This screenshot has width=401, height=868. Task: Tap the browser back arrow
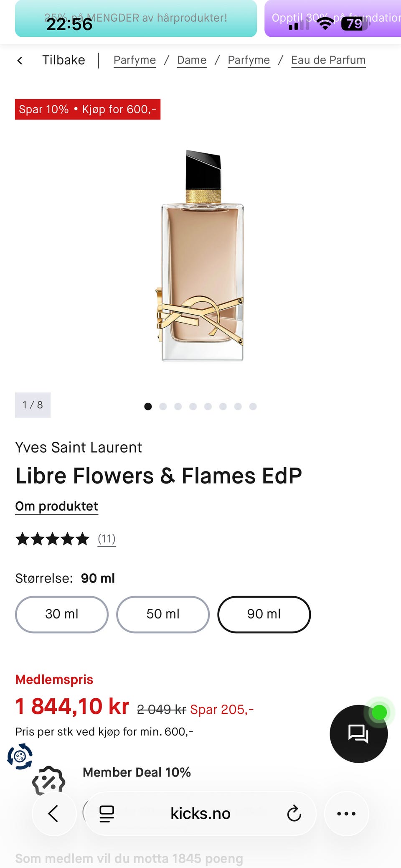point(54,813)
